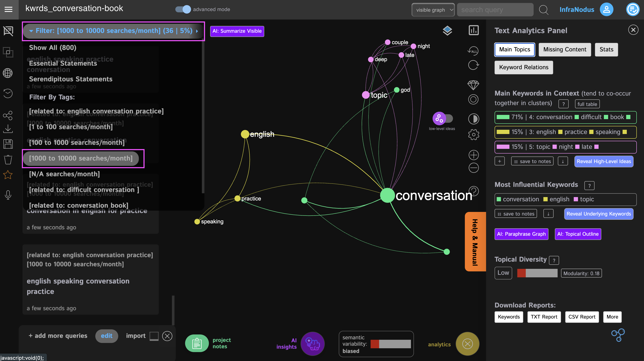The image size is (644, 361).
Task: Open the green project notes clipboard icon
Action: click(x=197, y=343)
